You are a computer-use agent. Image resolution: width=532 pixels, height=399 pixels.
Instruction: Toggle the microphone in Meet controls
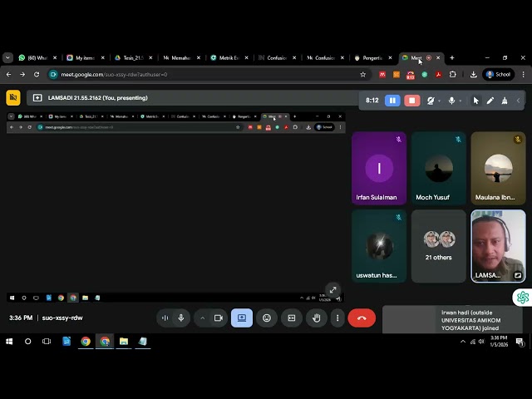tap(180, 318)
